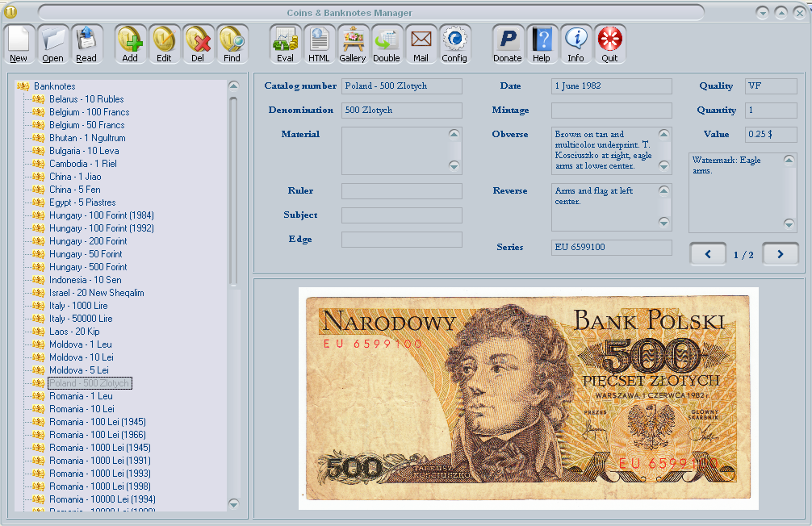The width and height of the screenshot is (812, 526).
Task: Select Italy - 50000 Lire entry
Action: coord(81,319)
